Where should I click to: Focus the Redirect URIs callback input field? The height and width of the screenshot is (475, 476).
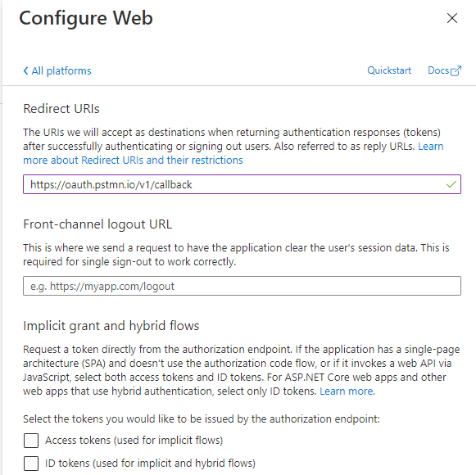click(242, 184)
